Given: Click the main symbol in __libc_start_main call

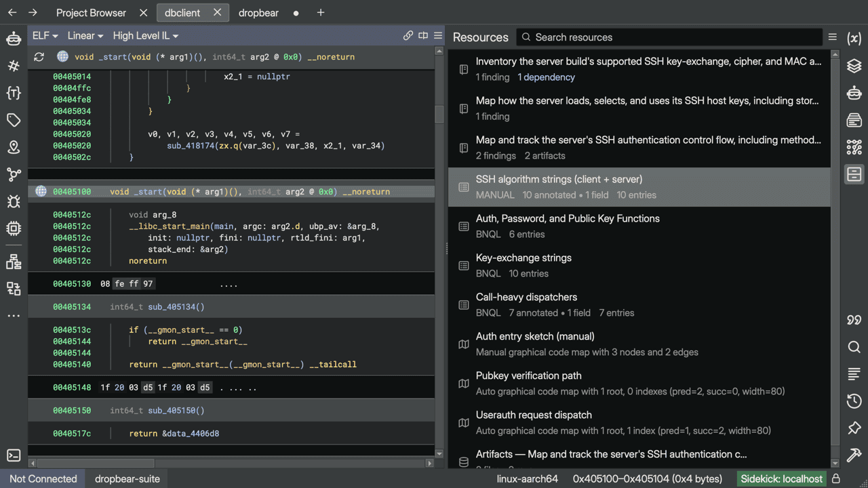Looking at the screenshot, I should pos(225,226).
